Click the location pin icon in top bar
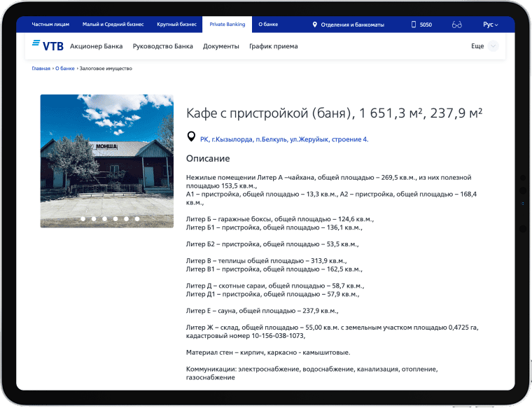This screenshot has height=408, width=532. pyautogui.click(x=314, y=24)
